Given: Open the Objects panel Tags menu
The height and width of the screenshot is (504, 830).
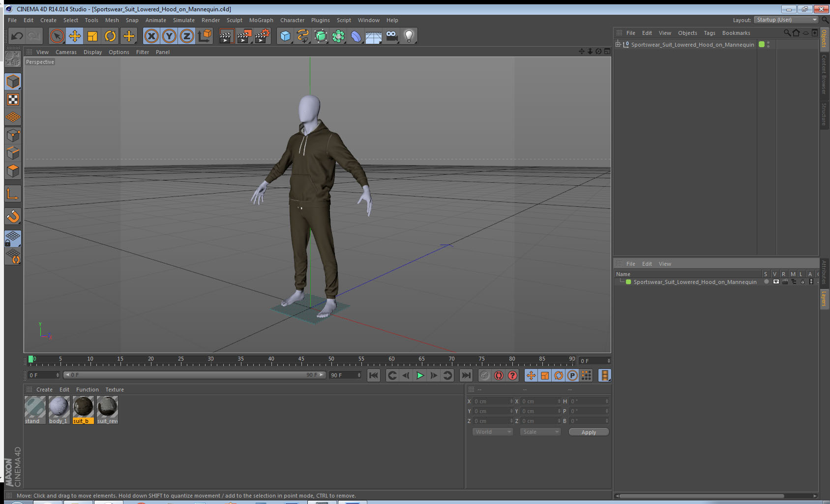Looking at the screenshot, I should [710, 33].
